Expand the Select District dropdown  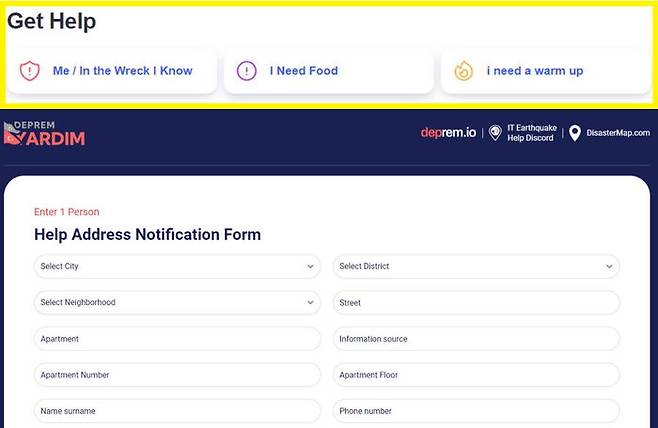coord(476,267)
